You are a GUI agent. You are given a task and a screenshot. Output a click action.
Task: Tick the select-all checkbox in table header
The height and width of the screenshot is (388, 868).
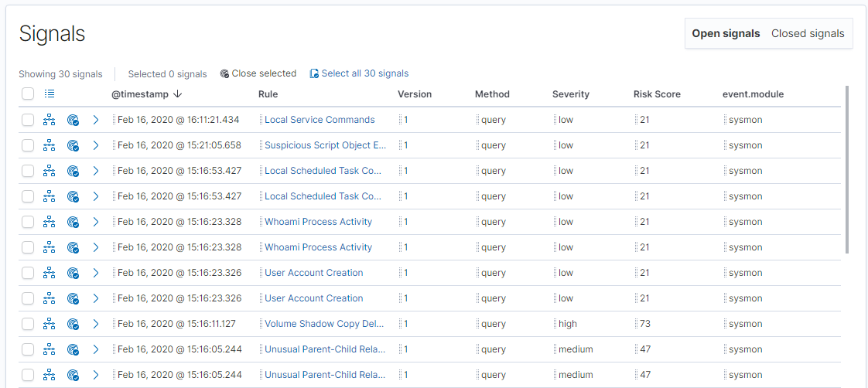click(x=28, y=94)
